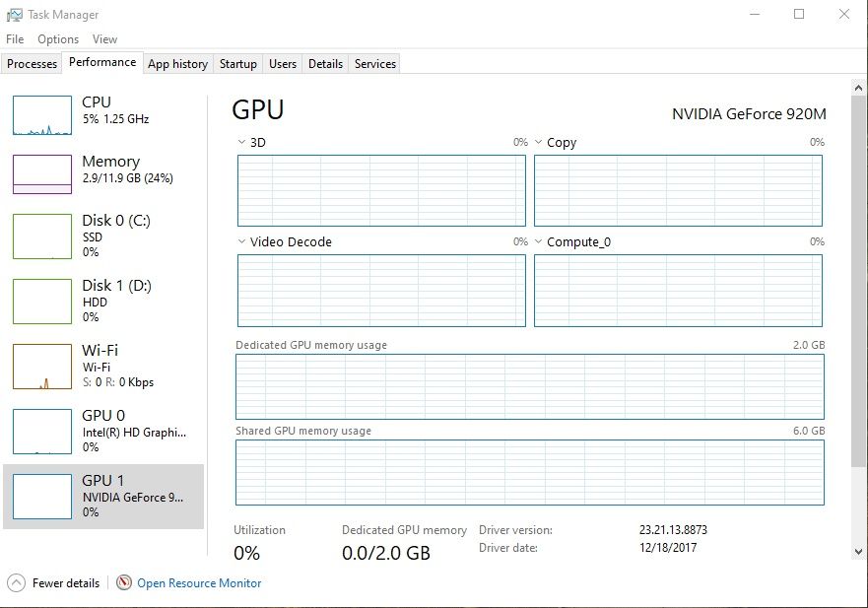Click the 0.0/2.0 GB dedicated memory value
Image resolution: width=868 pixels, height=608 pixels.
pos(386,553)
